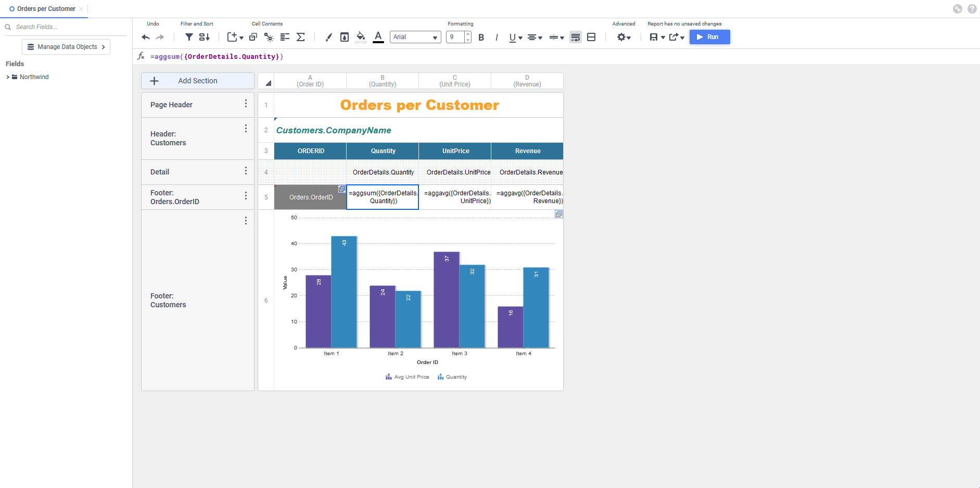Screen dimensions: 980x488
Task: Toggle bold formatting
Action: pos(481,37)
